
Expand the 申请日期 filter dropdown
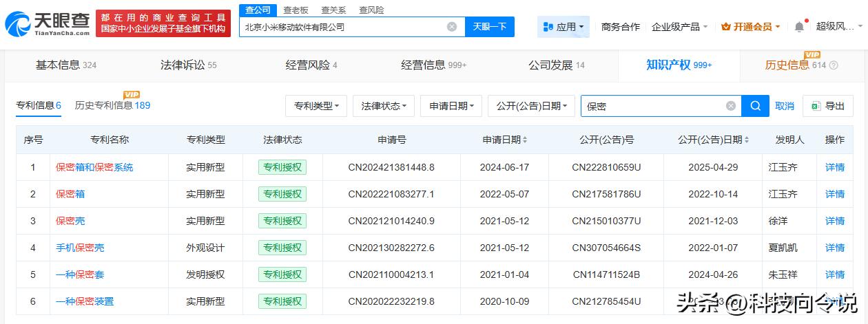point(451,106)
